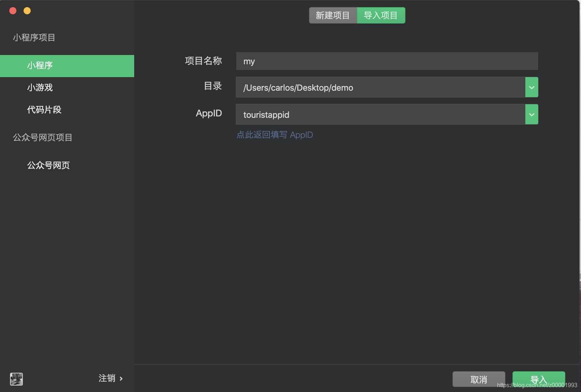The width and height of the screenshot is (581, 392).
Task: Select 小程序 in the sidebar
Action: click(x=67, y=66)
